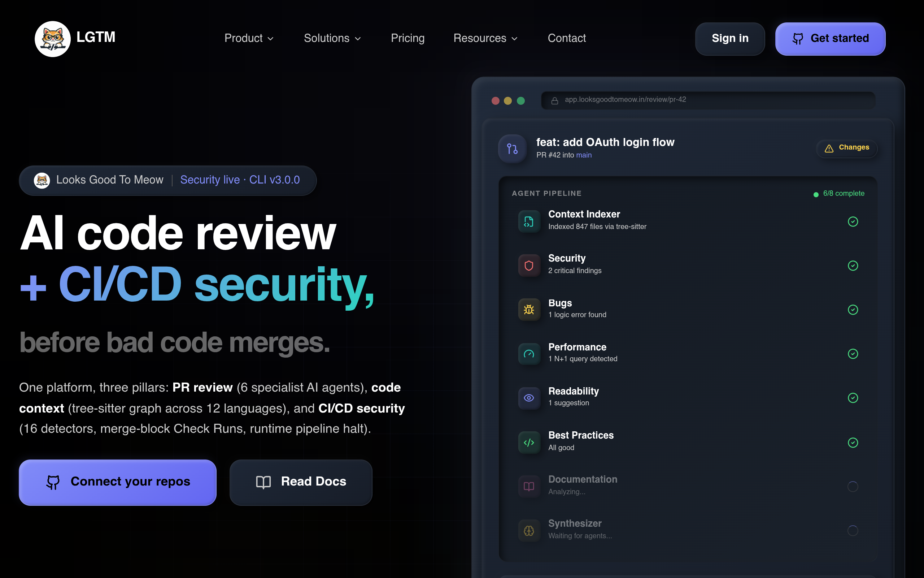Click the Changes status badge
This screenshot has width=924, height=578.
(847, 148)
